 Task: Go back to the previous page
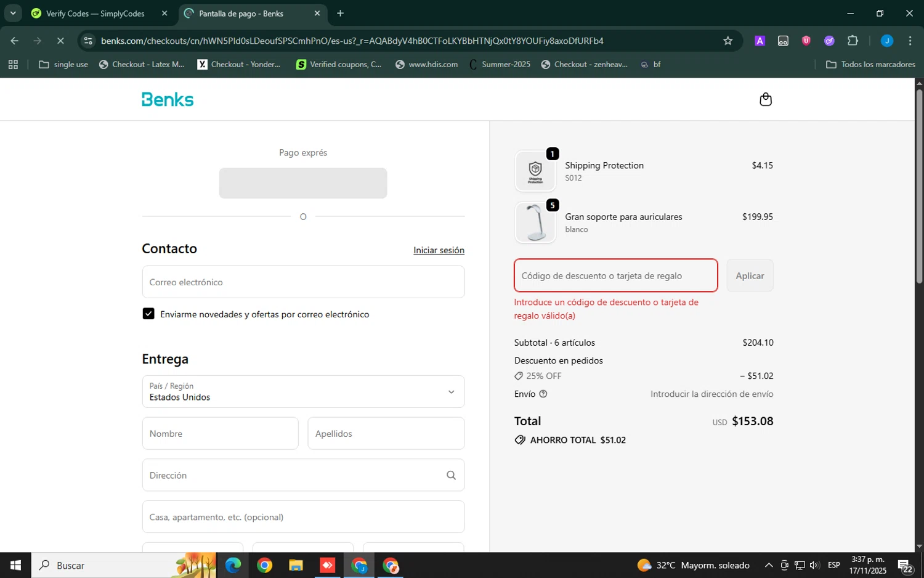click(14, 41)
